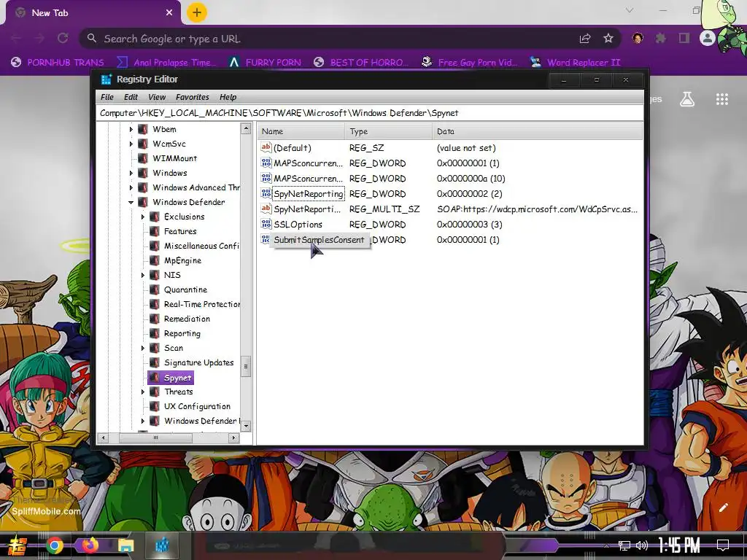Select the Signature Updates key icon
Viewport: 747px width, 560px height.
click(x=155, y=363)
